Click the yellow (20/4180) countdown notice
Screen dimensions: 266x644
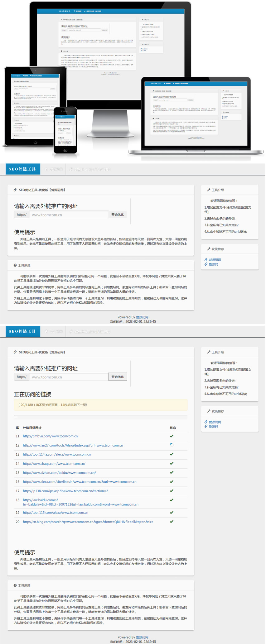100,405
